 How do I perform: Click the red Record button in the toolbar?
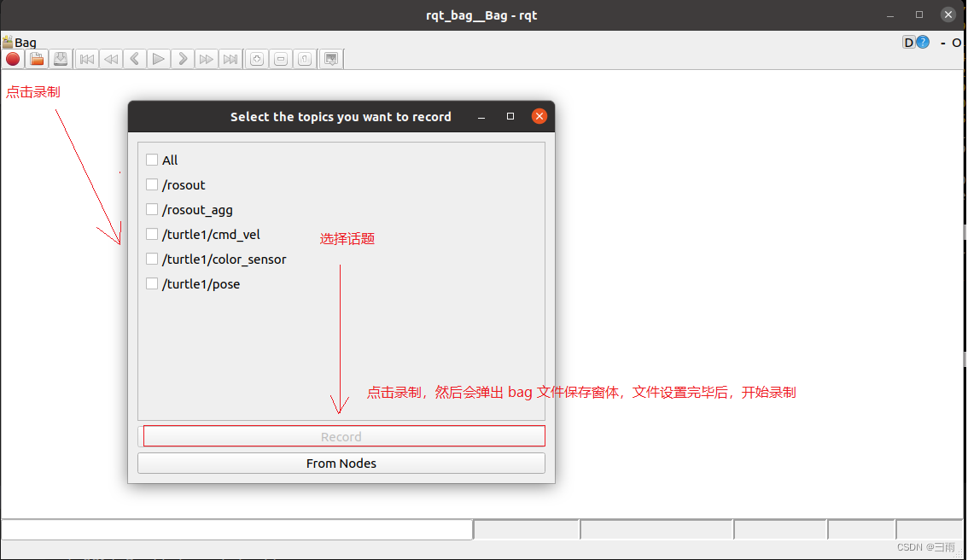pyautogui.click(x=13, y=59)
